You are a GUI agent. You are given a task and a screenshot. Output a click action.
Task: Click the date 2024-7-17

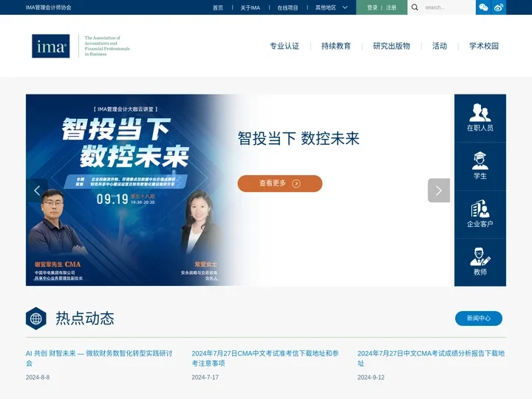pyautogui.click(x=205, y=378)
